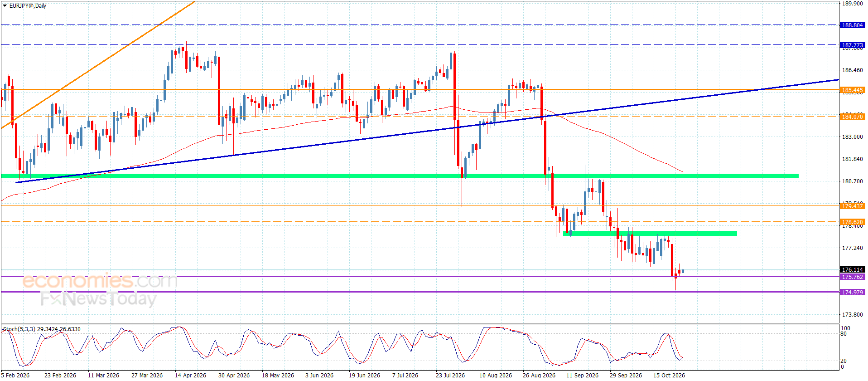Click the 11 Sep 2026 date label
The image size is (868, 381).
(583, 376)
